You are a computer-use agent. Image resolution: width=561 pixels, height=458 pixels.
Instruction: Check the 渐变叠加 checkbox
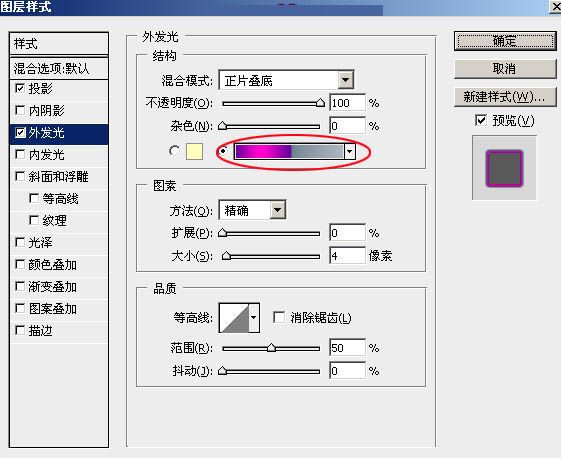coord(20,286)
